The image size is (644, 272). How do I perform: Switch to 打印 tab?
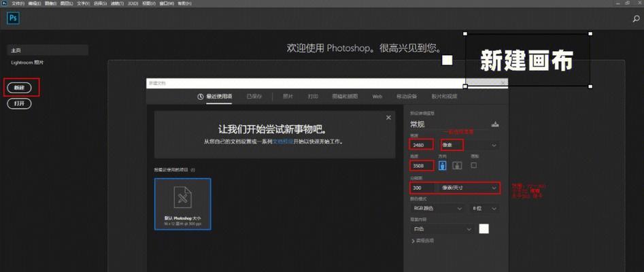313,97
